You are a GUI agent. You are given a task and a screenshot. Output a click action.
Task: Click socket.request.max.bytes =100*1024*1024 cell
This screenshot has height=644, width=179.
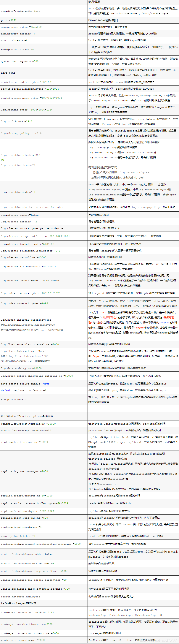(44, 98)
